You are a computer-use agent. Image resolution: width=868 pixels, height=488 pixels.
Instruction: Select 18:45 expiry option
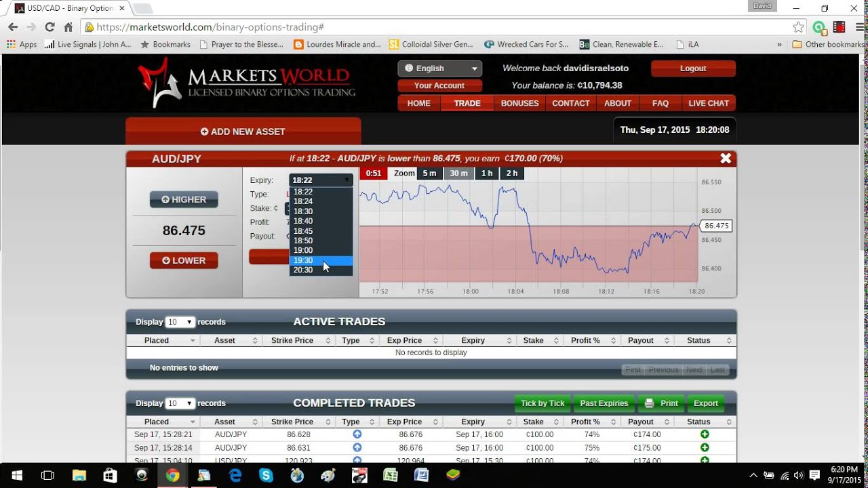point(321,231)
